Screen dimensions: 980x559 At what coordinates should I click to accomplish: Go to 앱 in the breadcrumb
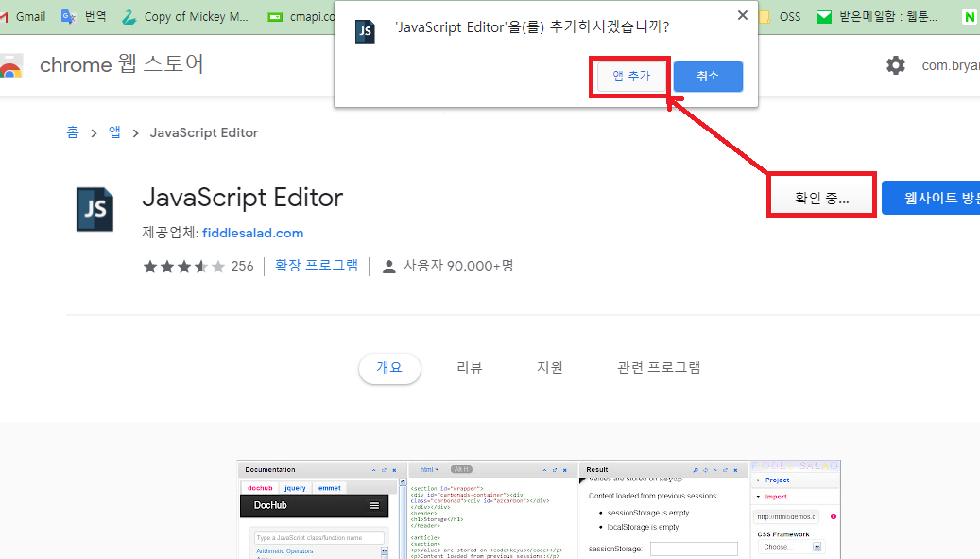coord(114,132)
